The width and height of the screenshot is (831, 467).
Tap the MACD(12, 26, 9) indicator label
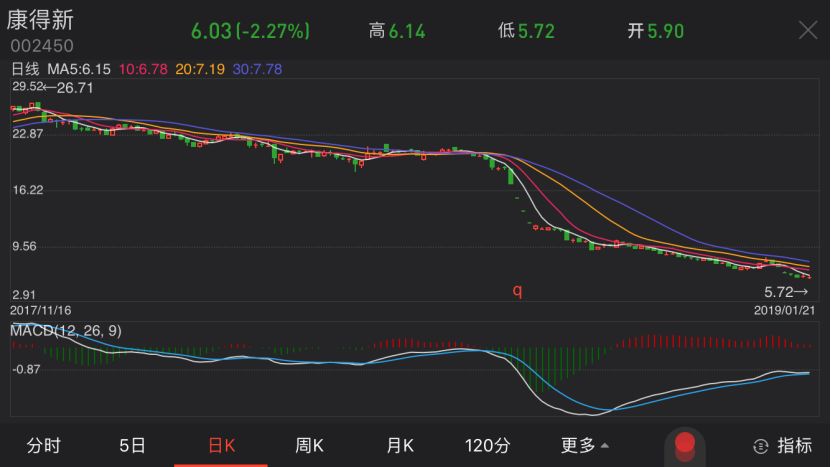pyautogui.click(x=66, y=330)
